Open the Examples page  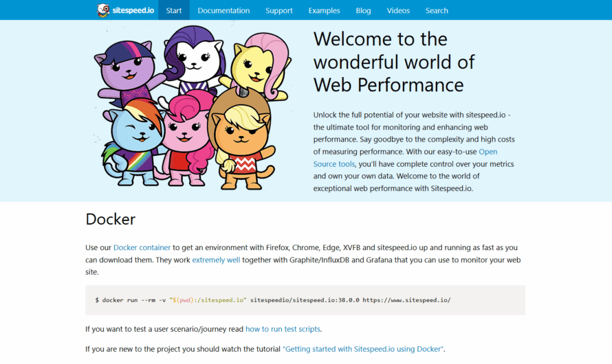[x=324, y=10]
